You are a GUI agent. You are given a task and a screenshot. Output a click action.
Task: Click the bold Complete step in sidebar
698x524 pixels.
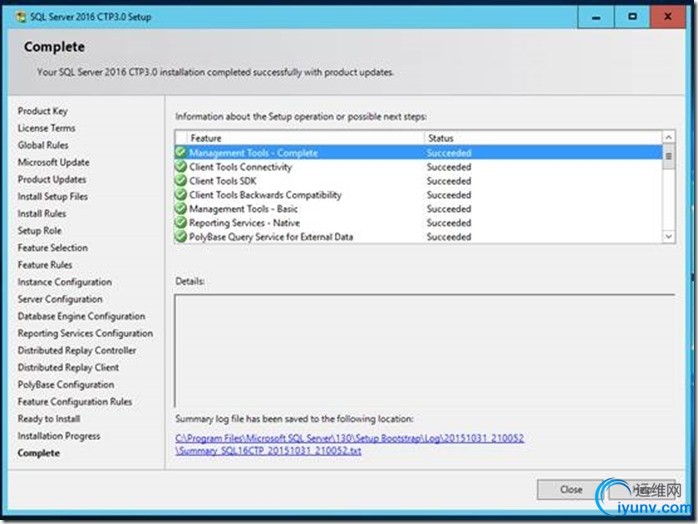(x=39, y=453)
